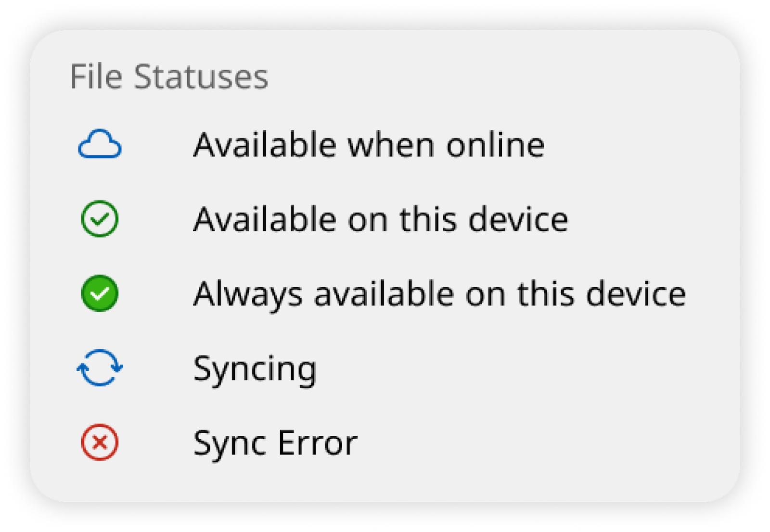Click the word "device" in third row
Viewport: 770px width, 532px height.
[x=636, y=294]
